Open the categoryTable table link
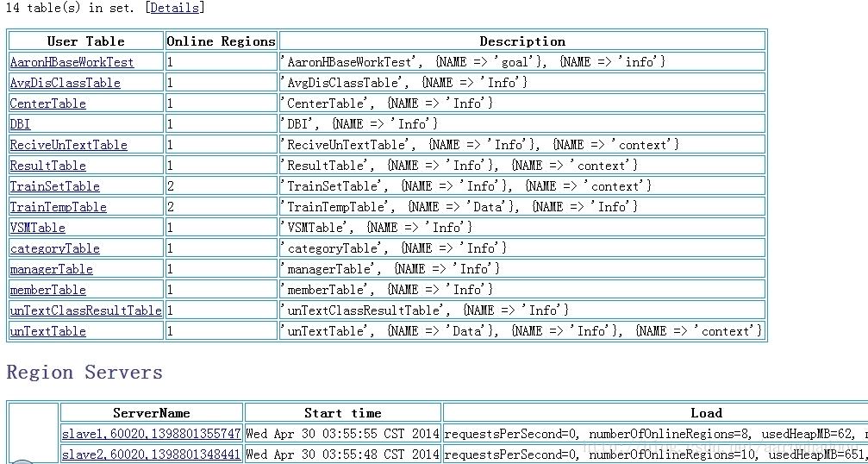 [55, 248]
